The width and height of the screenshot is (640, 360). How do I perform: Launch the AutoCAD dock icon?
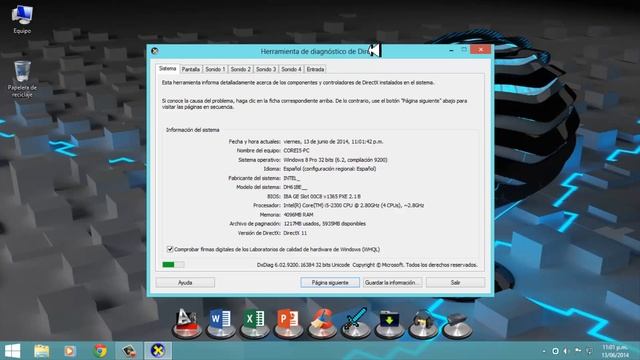187,323
